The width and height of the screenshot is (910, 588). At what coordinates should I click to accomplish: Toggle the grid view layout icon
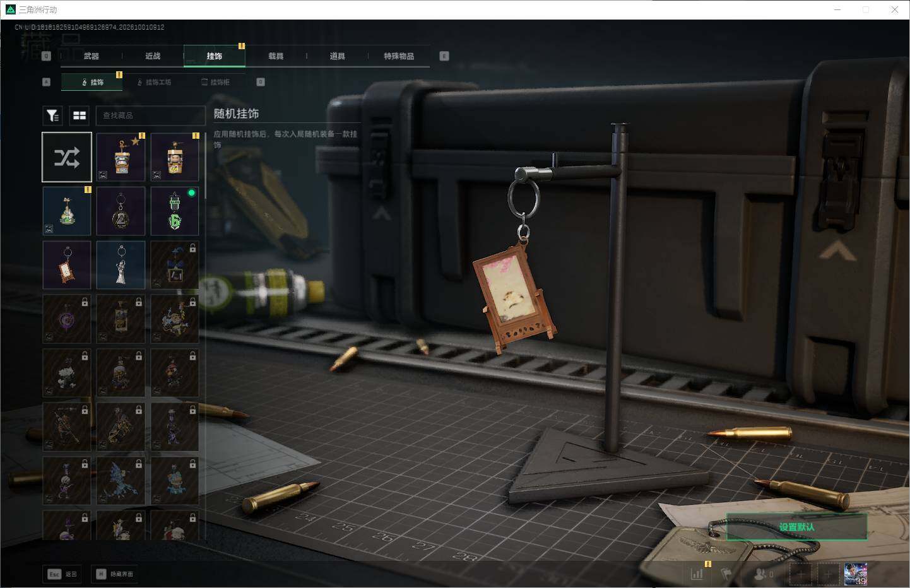[80, 115]
